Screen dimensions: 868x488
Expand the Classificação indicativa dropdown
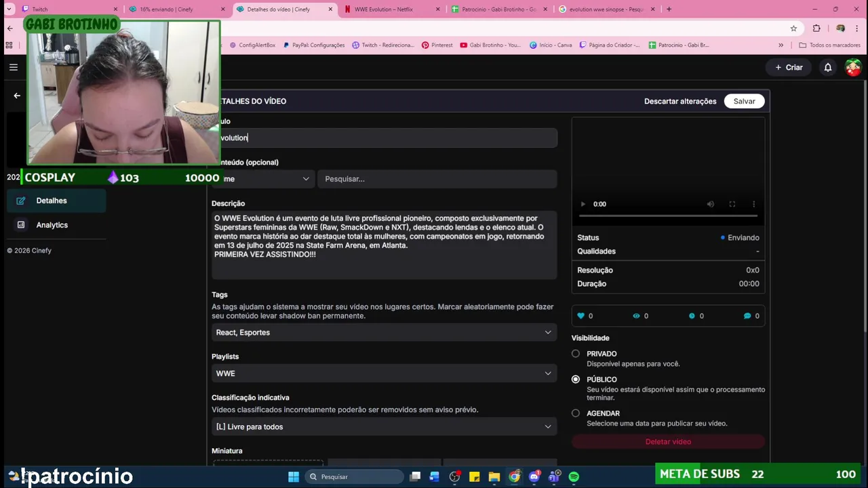coord(384,426)
